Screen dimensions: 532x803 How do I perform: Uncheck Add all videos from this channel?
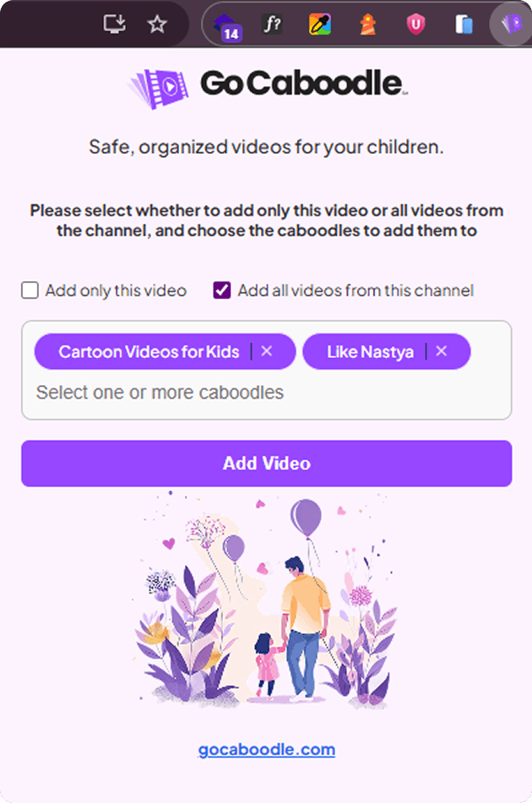pos(222,290)
